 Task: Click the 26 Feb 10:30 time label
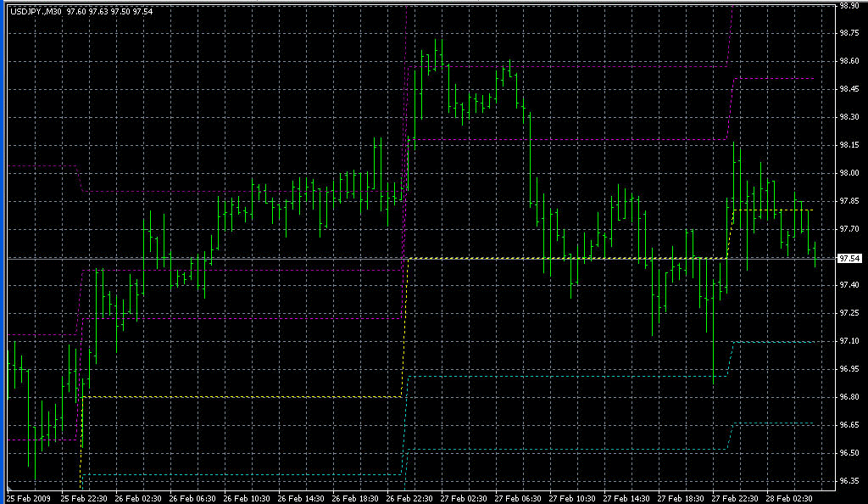click(247, 496)
